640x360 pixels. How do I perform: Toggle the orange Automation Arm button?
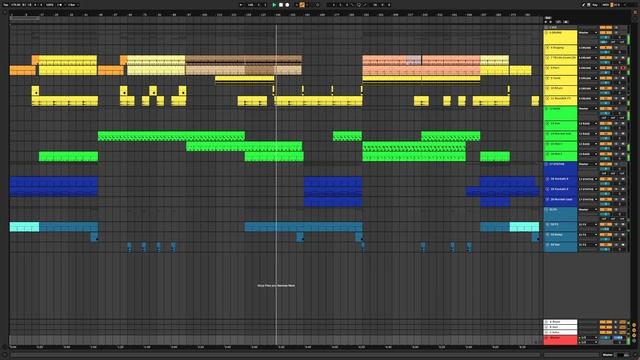point(302,5)
